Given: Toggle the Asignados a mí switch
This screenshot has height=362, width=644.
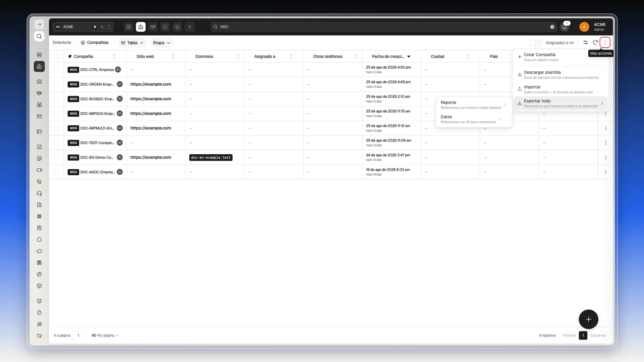Looking at the screenshot, I should 535,43.
